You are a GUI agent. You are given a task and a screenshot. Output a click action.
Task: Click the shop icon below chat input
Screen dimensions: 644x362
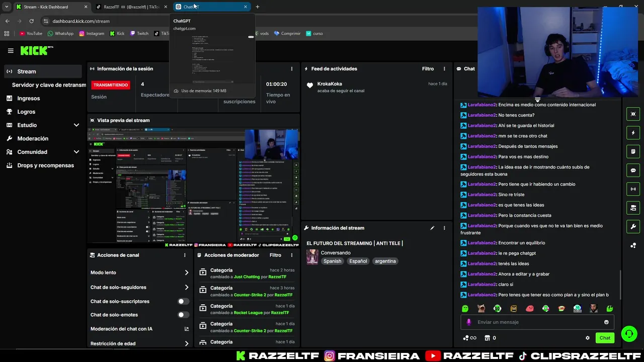[x=487, y=338]
